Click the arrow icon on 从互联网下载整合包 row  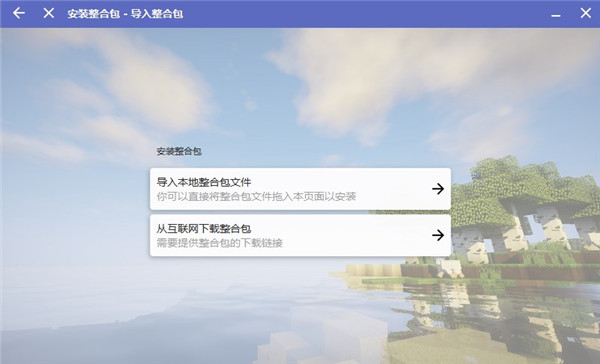point(438,235)
